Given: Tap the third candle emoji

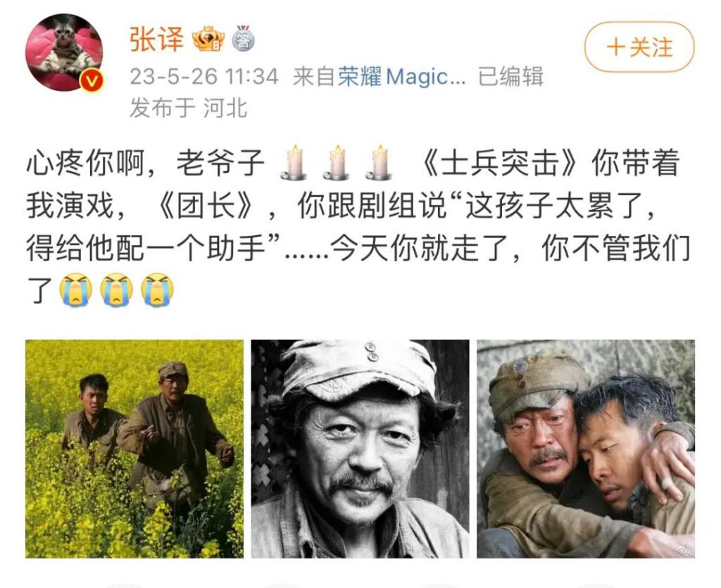Looking at the screenshot, I should (379, 163).
